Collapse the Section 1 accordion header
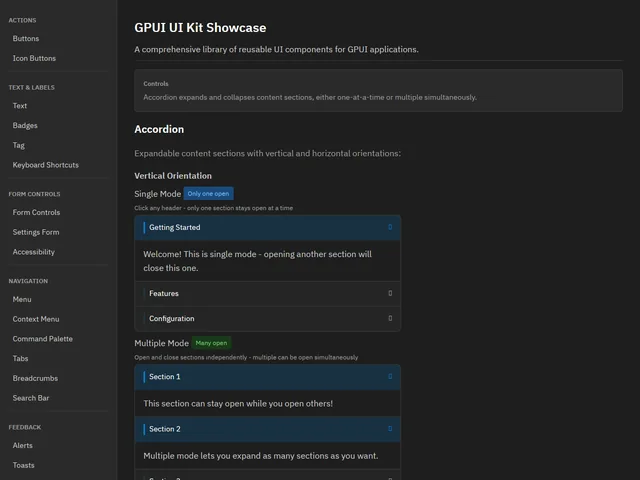The image size is (640, 480). pyautogui.click(x=267, y=377)
